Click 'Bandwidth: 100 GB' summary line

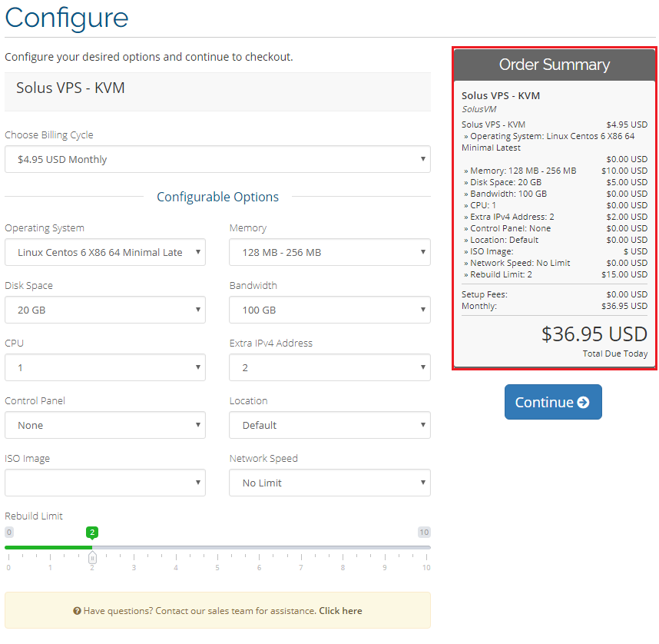click(x=555, y=194)
